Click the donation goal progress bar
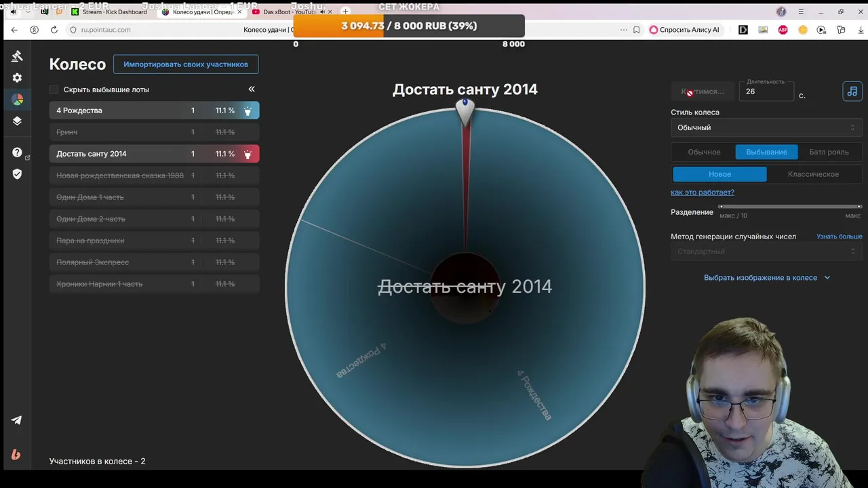Screen dimensions: 868x488 click(x=409, y=26)
